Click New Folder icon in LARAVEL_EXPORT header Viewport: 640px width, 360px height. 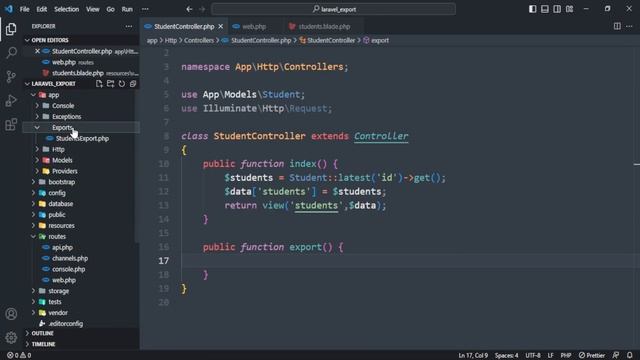[x=110, y=84]
